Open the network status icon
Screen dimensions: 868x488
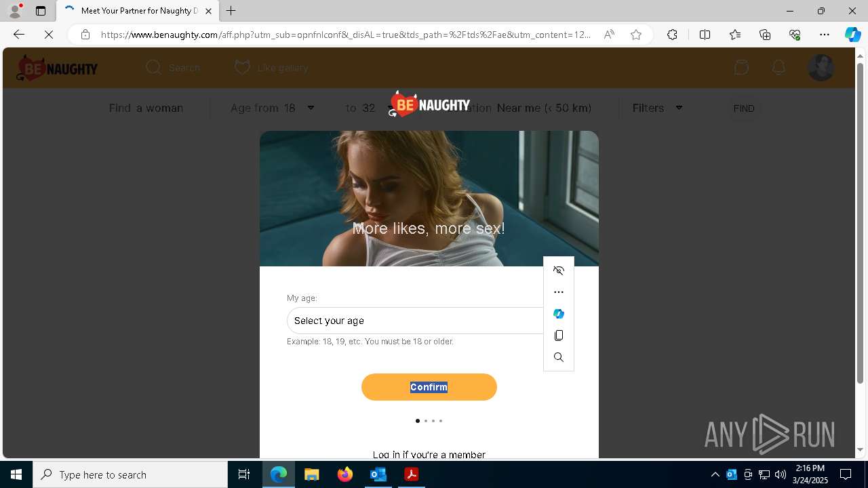click(x=764, y=474)
